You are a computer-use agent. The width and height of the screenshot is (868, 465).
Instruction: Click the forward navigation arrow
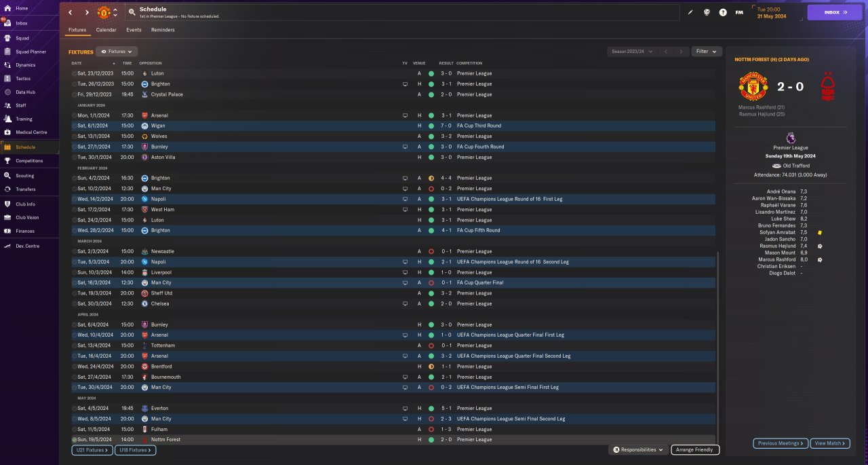pyautogui.click(x=87, y=12)
